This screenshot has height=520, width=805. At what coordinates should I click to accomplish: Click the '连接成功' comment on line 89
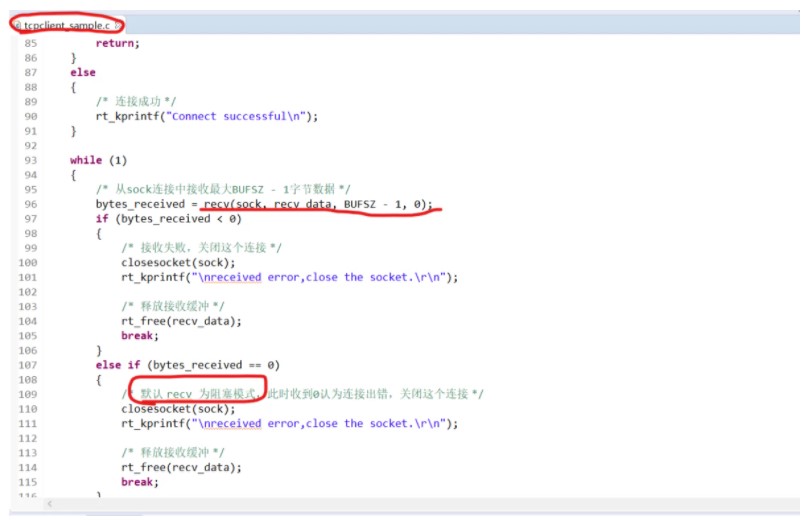pyautogui.click(x=136, y=101)
